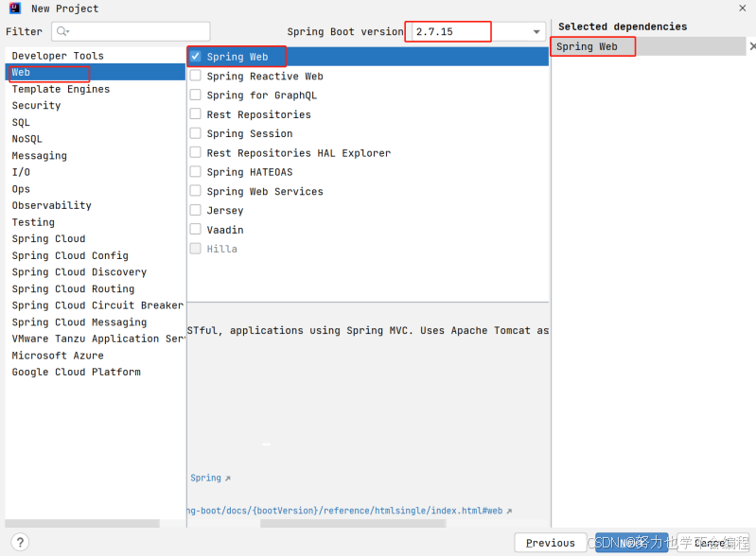
Task: Click the help question mark button
Action: [20, 543]
